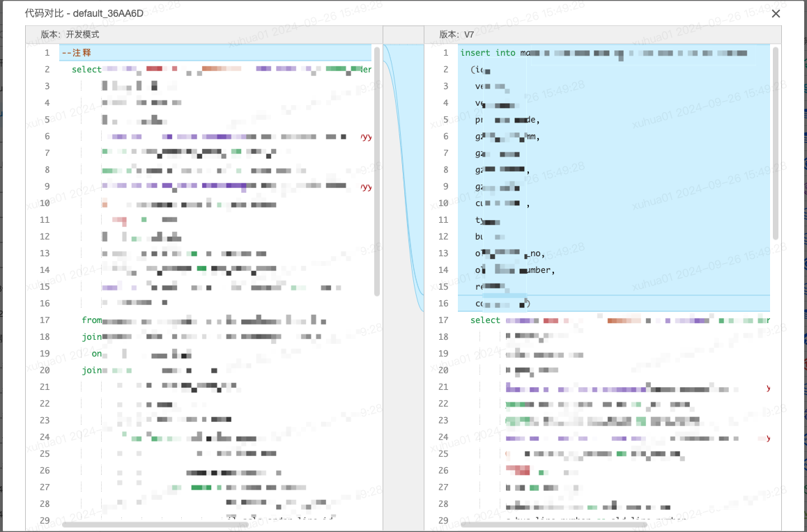
Task: Close the 代码对比 dialog with X
Action: 776,13
